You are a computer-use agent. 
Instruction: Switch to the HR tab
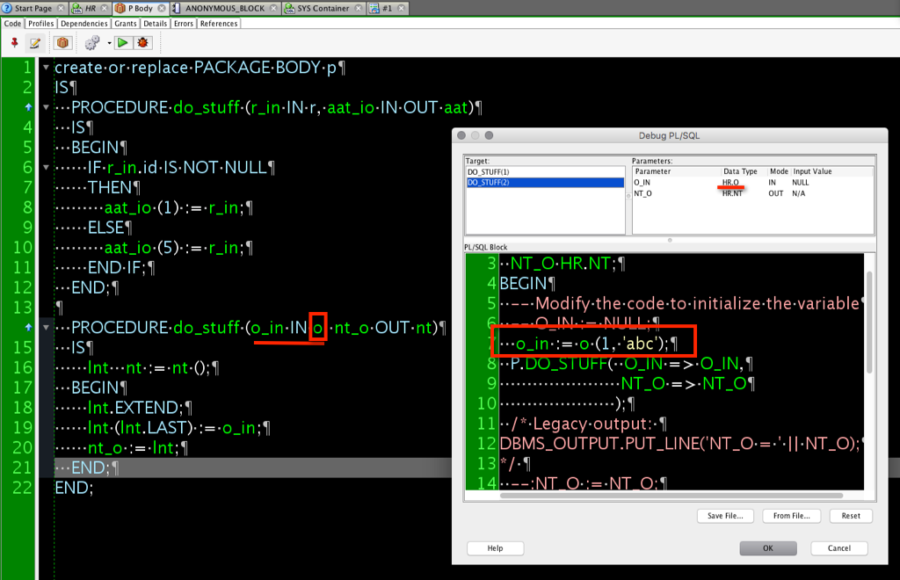[x=90, y=6]
